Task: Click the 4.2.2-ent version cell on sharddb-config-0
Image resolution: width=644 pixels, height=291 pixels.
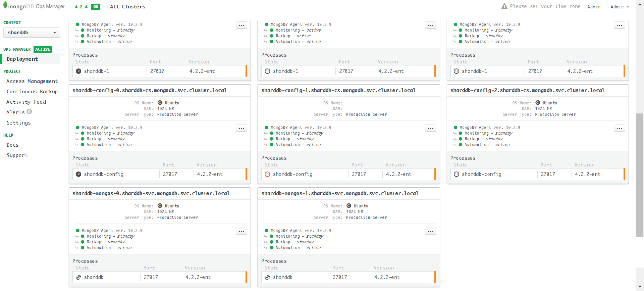Action: pos(210,174)
